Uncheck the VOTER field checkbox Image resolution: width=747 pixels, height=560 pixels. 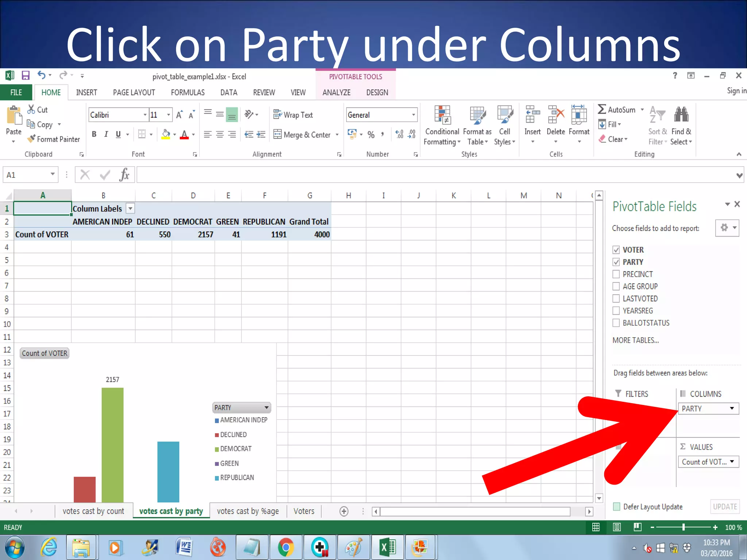point(616,250)
